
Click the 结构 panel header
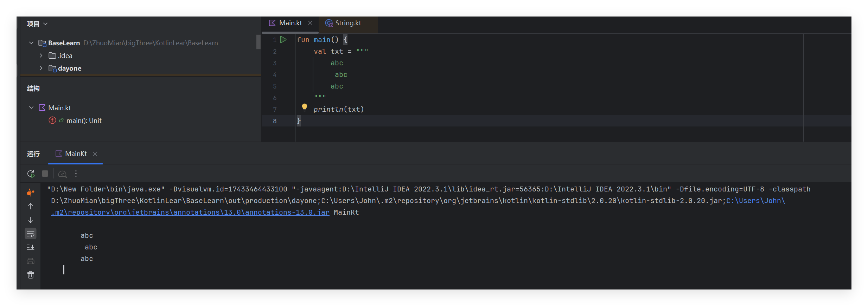point(33,89)
